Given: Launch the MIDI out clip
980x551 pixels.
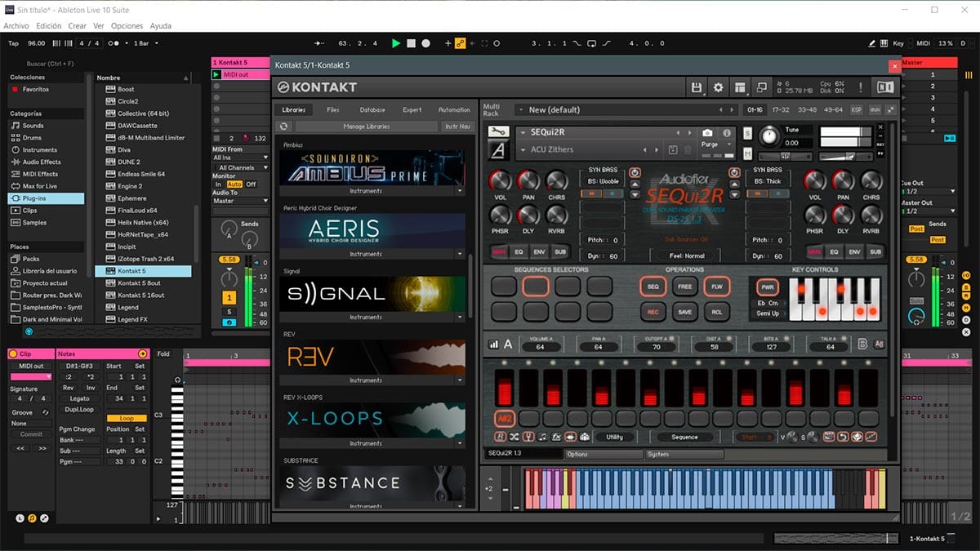Looking at the screenshot, I should [216, 74].
